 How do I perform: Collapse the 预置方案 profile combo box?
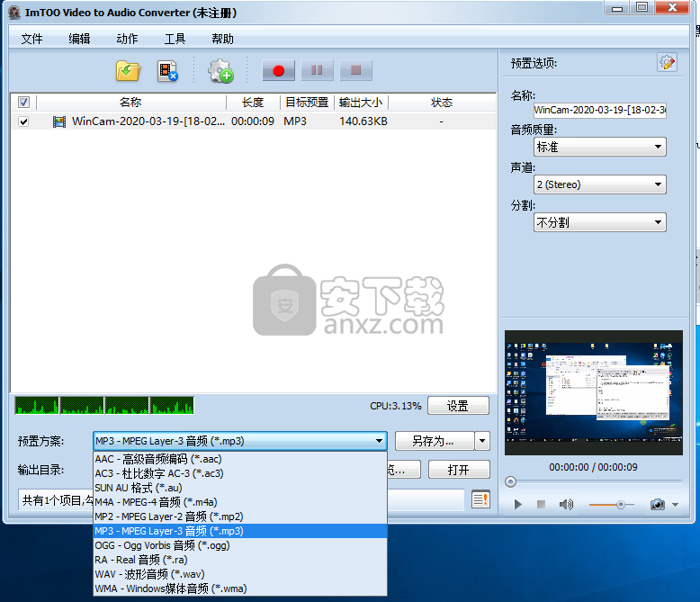[x=240, y=441]
